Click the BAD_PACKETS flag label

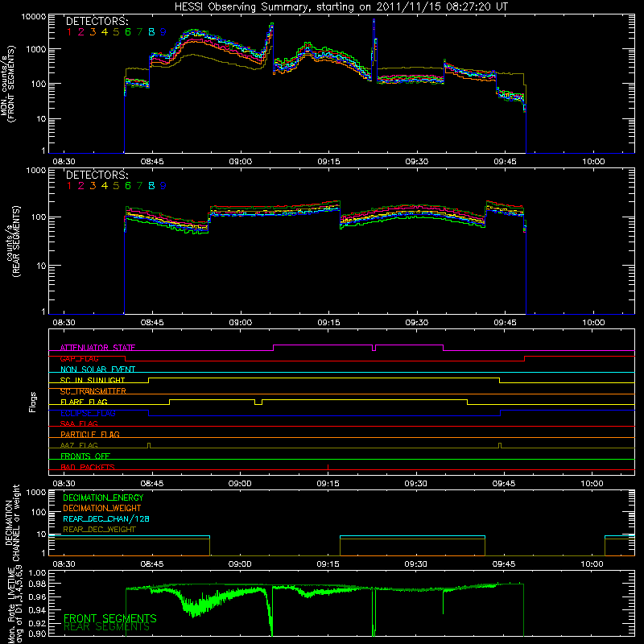88,467
